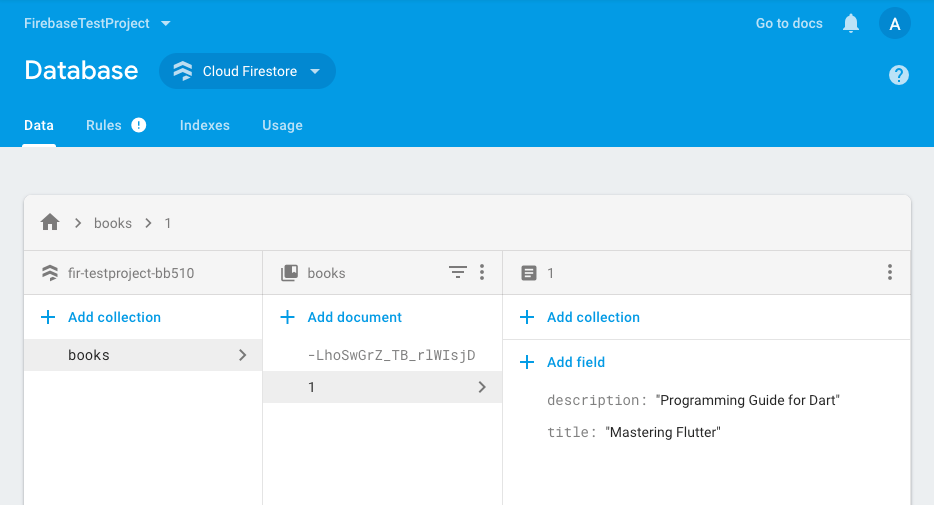Click the Add field button

point(576,362)
